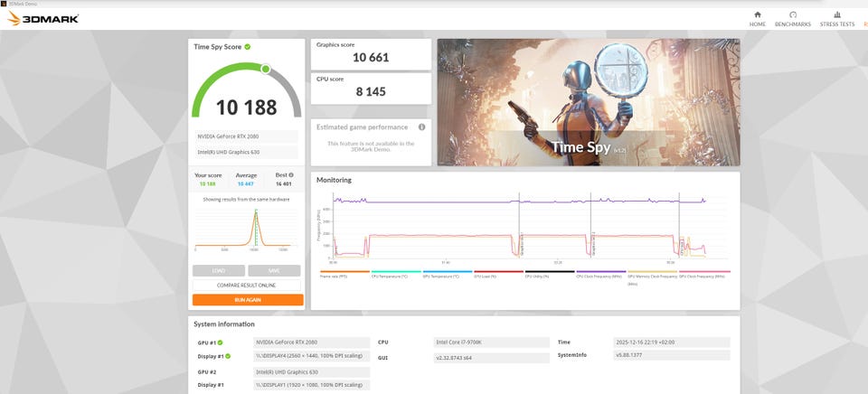Click the DISPLAY1 1920 × 1080 field

[312, 385]
